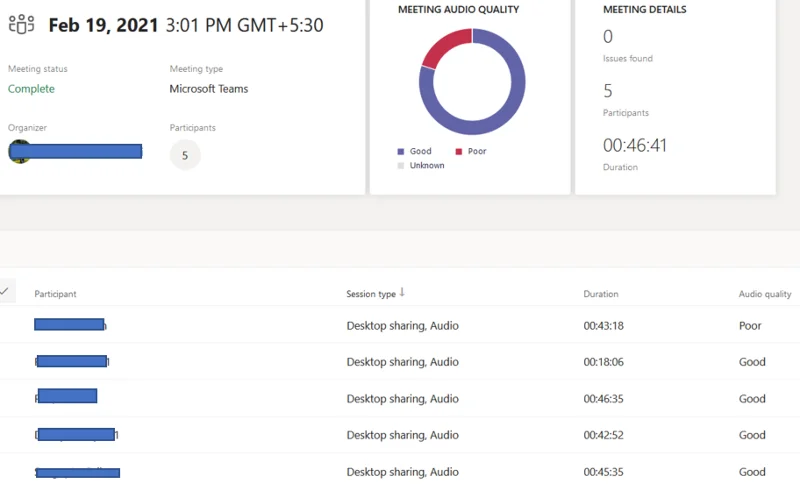The image size is (800, 498).
Task: Toggle the select-all checkmark in table header
Action: (5, 291)
